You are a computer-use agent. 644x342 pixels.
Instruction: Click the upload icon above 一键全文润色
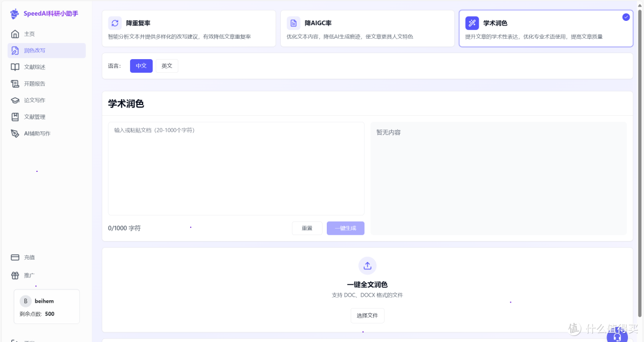click(367, 266)
